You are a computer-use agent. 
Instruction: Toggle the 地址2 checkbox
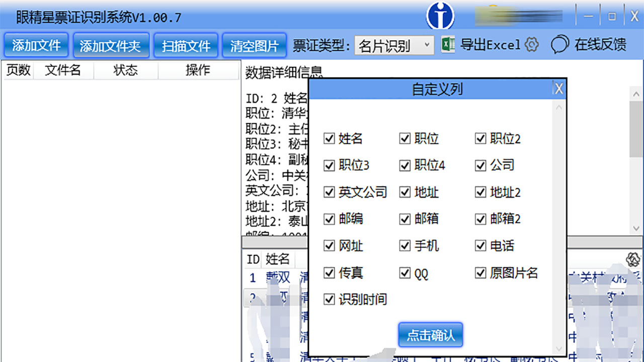pos(480,192)
